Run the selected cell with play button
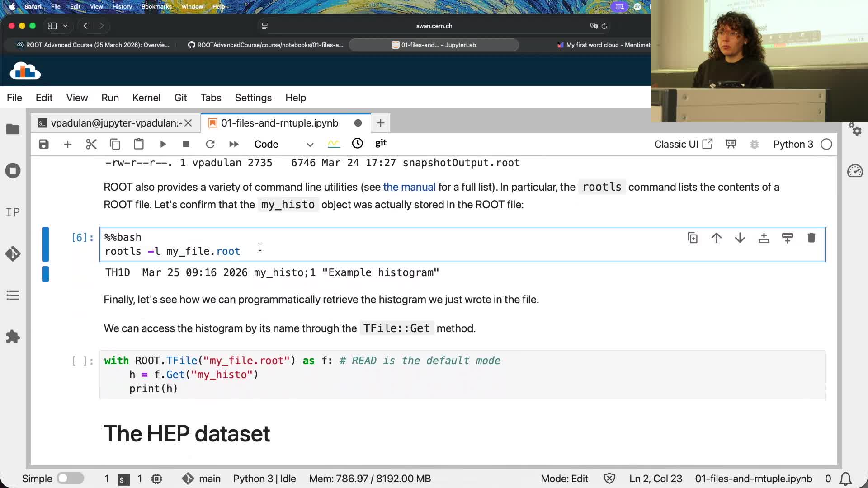 [x=163, y=144]
